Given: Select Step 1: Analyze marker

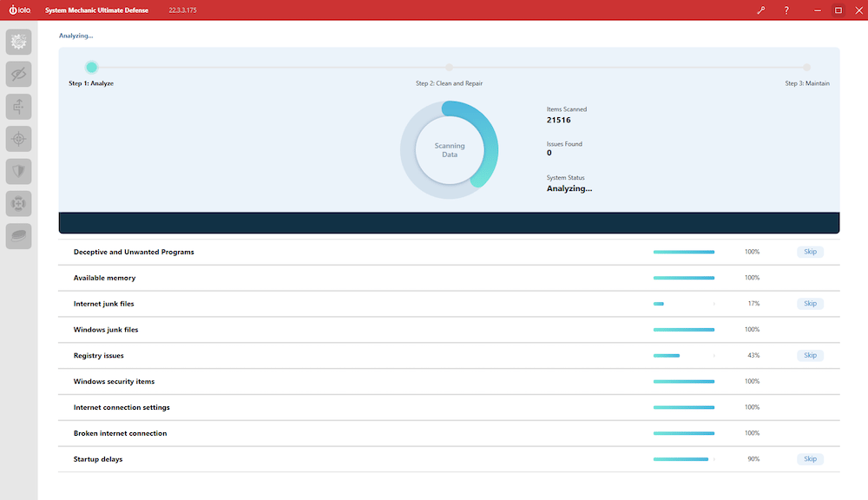Looking at the screenshot, I should (91, 67).
